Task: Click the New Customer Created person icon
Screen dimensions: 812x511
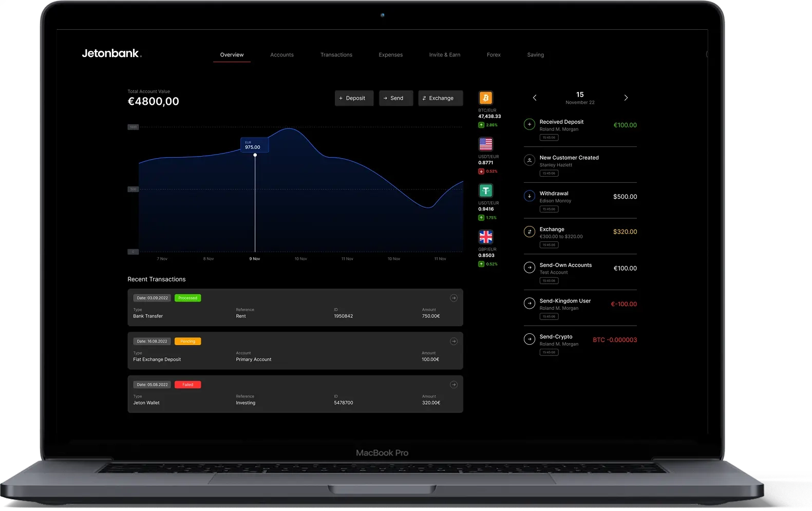Action: click(529, 160)
